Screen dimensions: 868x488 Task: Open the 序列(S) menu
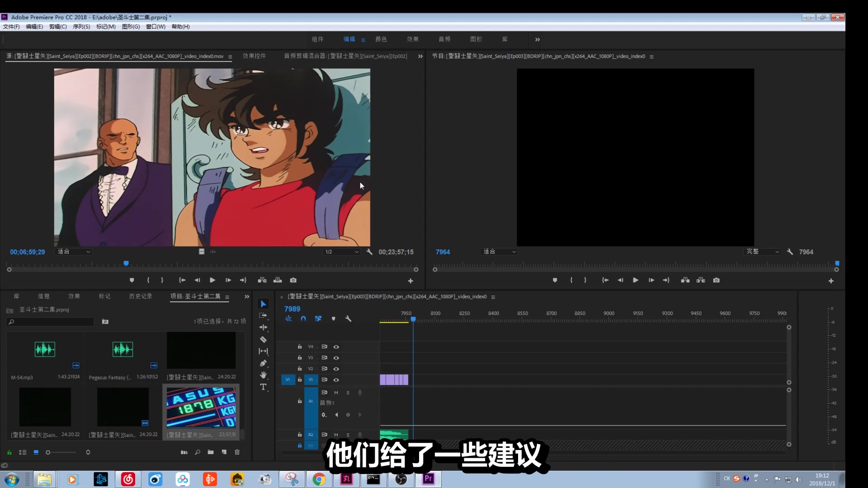(x=81, y=27)
